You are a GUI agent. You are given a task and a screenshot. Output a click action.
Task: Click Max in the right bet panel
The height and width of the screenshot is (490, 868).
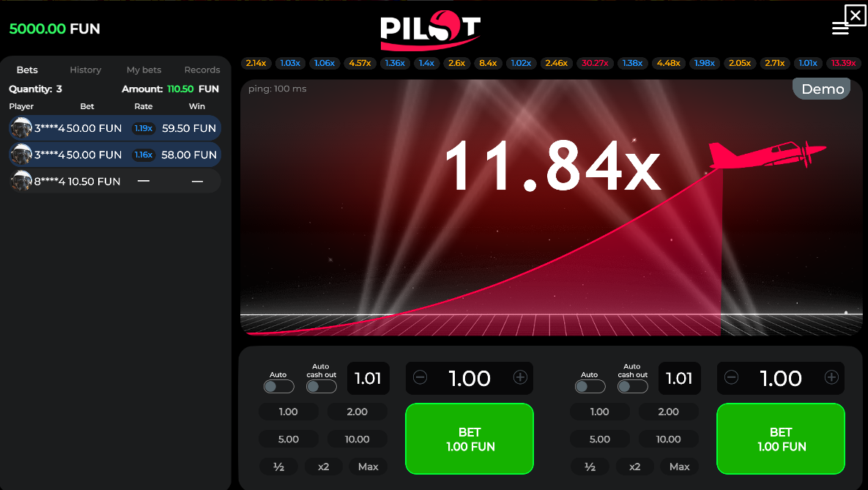click(679, 467)
